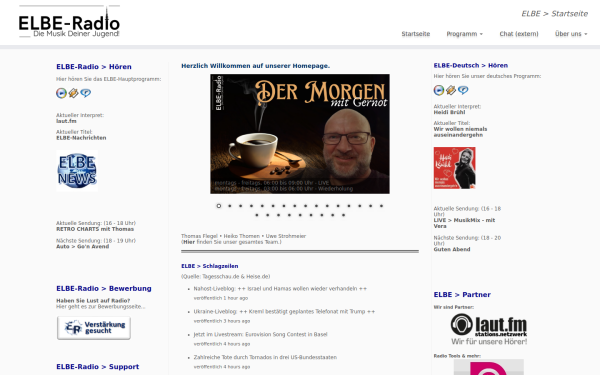Click the ELBE-Radio > Hören heading

coord(94,67)
